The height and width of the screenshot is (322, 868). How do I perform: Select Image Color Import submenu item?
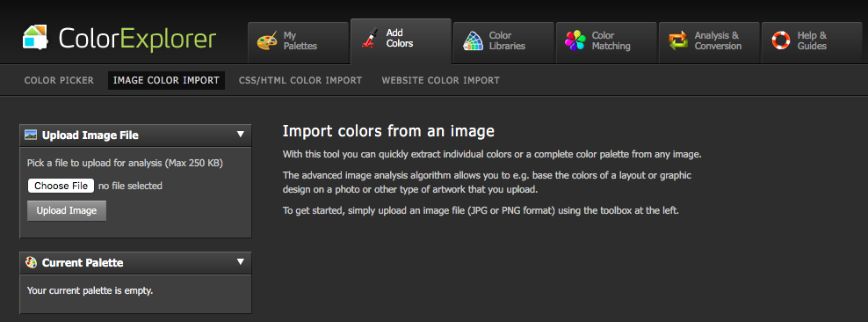coord(166,80)
